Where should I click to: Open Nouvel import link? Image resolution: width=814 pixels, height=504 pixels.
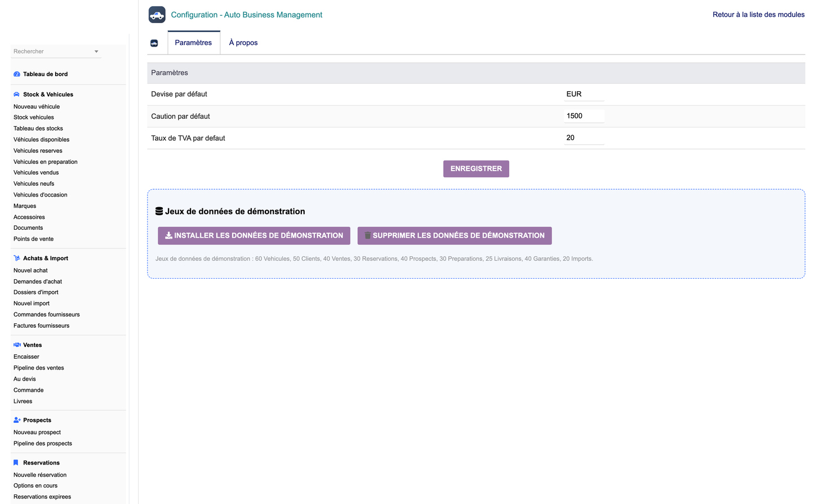point(32,304)
